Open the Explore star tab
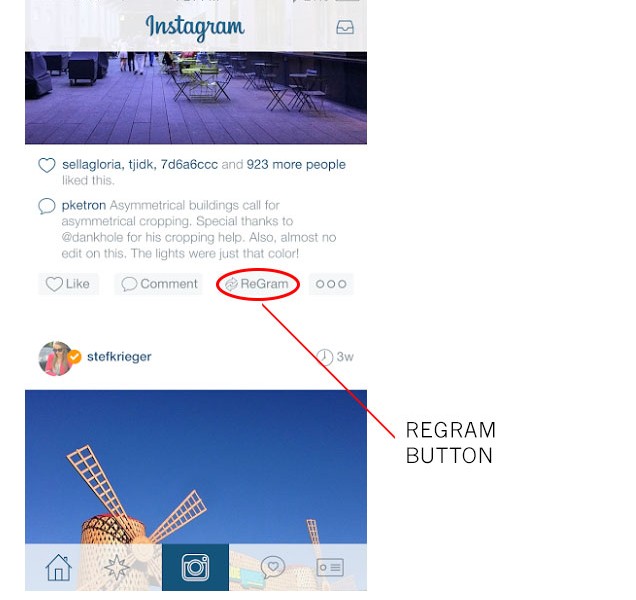 click(117, 568)
